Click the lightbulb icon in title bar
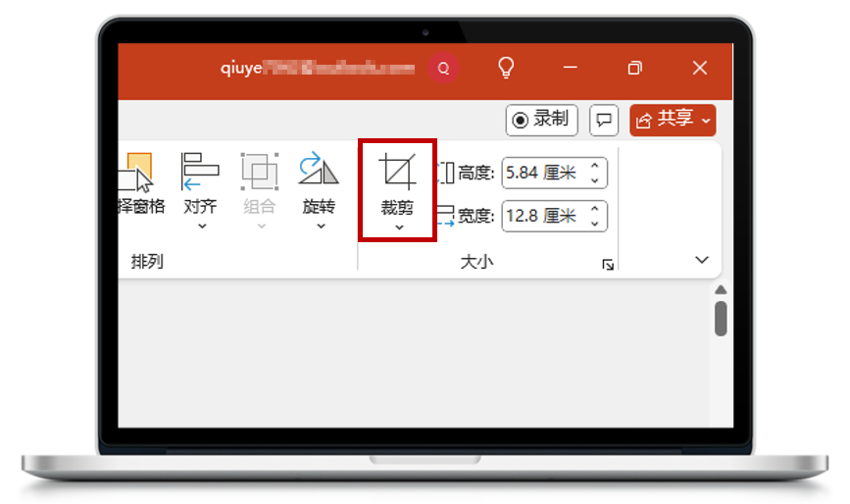This screenshot has width=850, height=504. click(506, 68)
